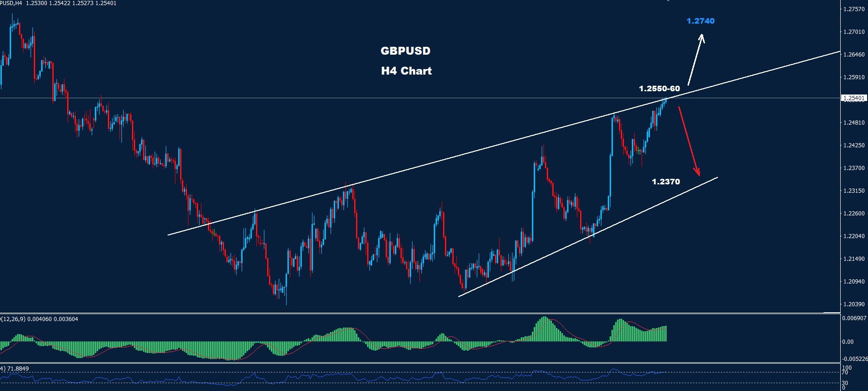This screenshot has width=868, height=391.
Task: Select the white upward arrow
Action: coord(695,59)
